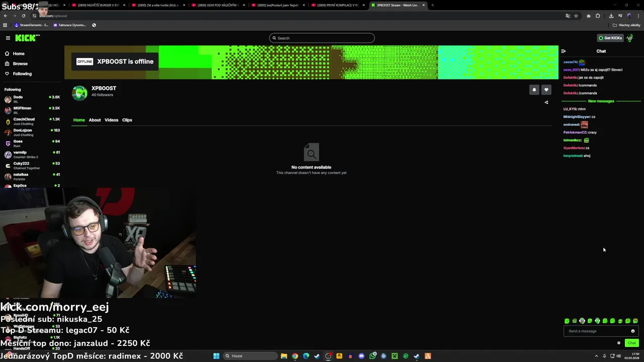Bookmark this page with the star
Screen dimensions: 644x362
point(576,16)
